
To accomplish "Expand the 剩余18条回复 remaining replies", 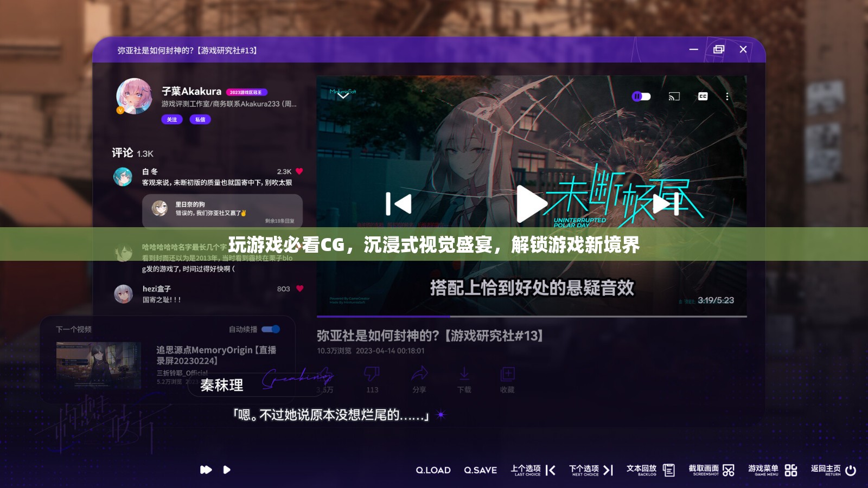I will 280,221.
